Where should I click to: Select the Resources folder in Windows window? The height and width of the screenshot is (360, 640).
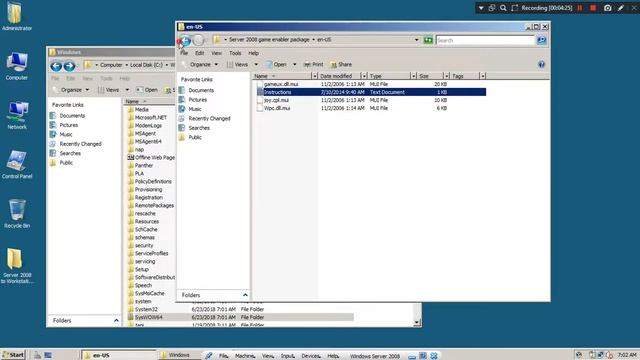[147, 221]
